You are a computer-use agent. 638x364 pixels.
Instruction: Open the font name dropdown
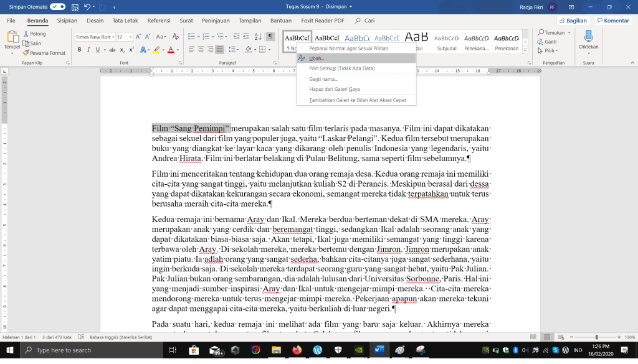(113, 37)
